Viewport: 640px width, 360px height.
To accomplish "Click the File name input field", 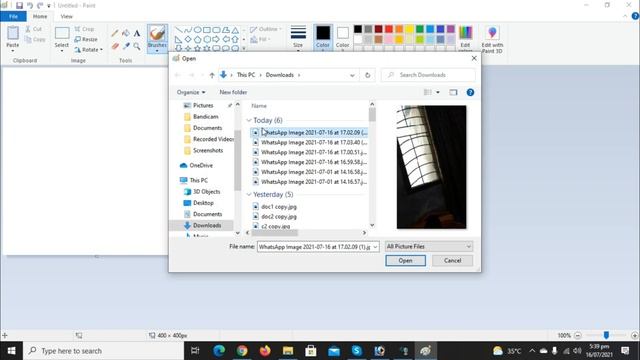I will point(314,247).
